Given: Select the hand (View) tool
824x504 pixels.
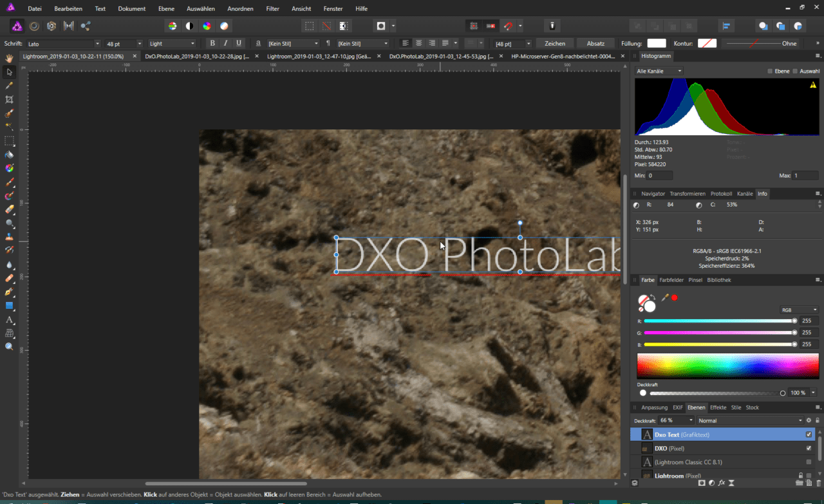Looking at the screenshot, I should click(x=9, y=58).
